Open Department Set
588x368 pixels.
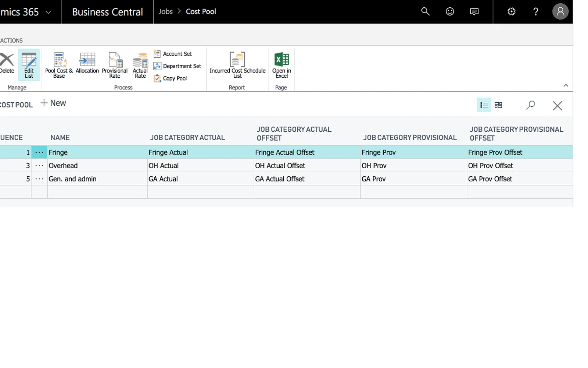coord(178,66)
